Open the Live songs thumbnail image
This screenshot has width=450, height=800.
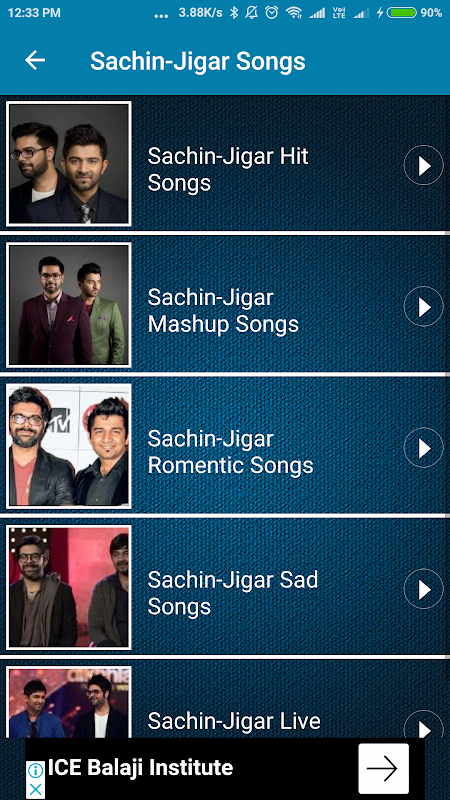pyautogui.click(x=68, y=702)
